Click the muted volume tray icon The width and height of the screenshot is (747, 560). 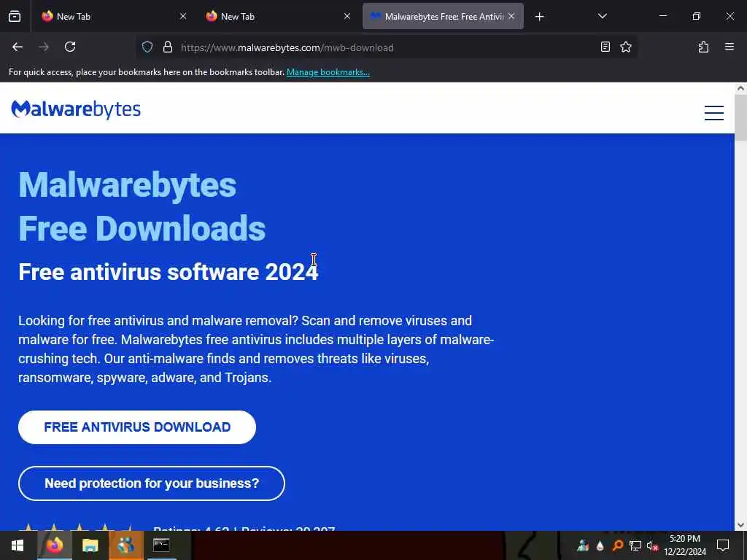[651, 545]
